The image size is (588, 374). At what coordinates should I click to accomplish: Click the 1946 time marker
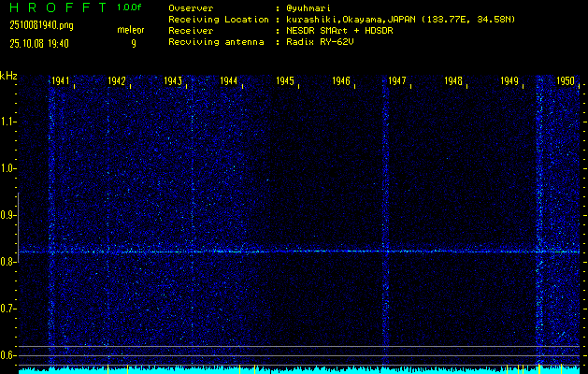[341, 81]
